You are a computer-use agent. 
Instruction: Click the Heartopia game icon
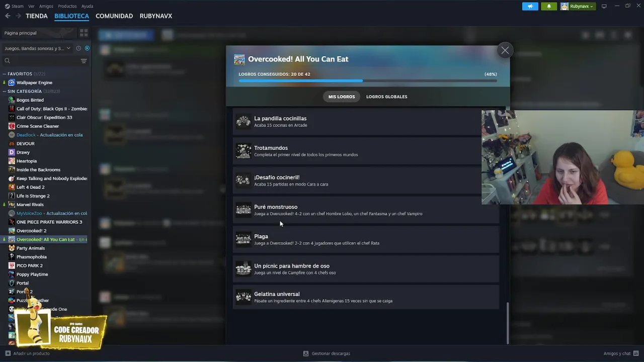click(12, 161)
